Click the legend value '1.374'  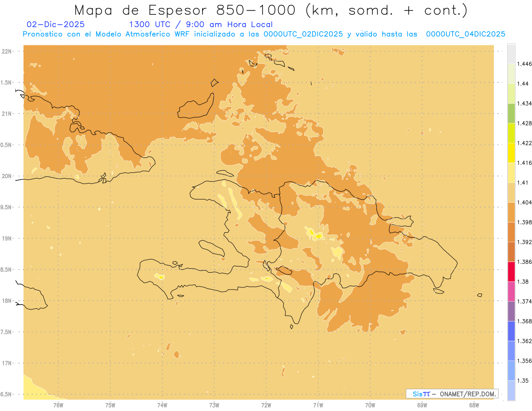tap(525, 301)
